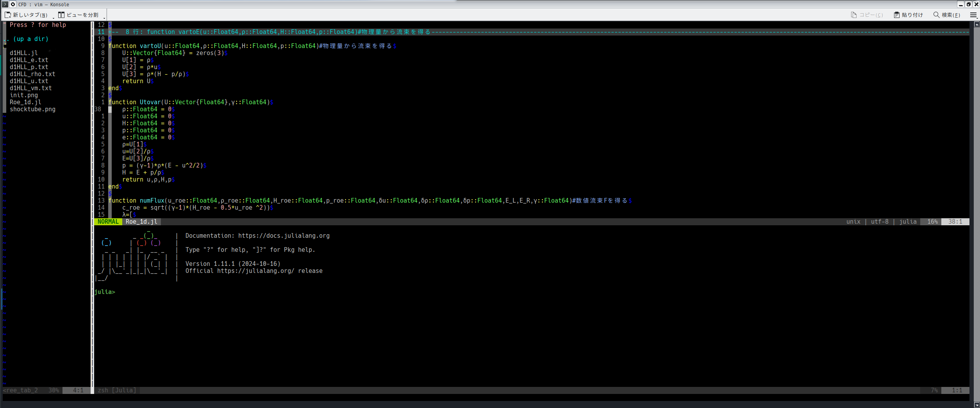Click the 'utf-8' encoding in statusline
Viewport: 980px width, 408px height.
(879, 222)
